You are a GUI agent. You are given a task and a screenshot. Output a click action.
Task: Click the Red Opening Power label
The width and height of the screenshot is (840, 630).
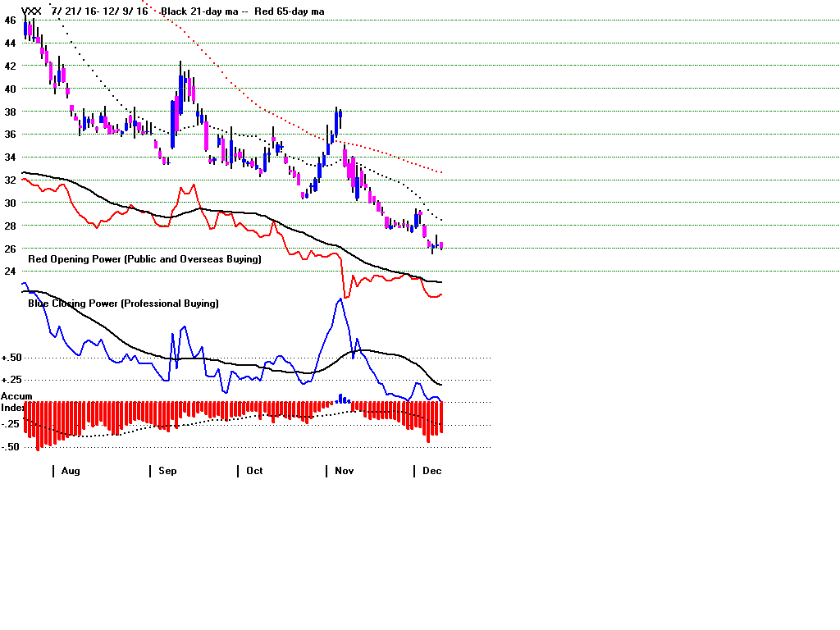[144, 259]
